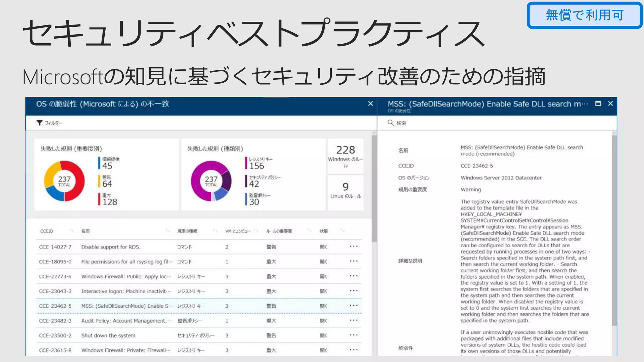Click the 警告 64 legend entry
The image size is (644, 362).
pos(105,181)
